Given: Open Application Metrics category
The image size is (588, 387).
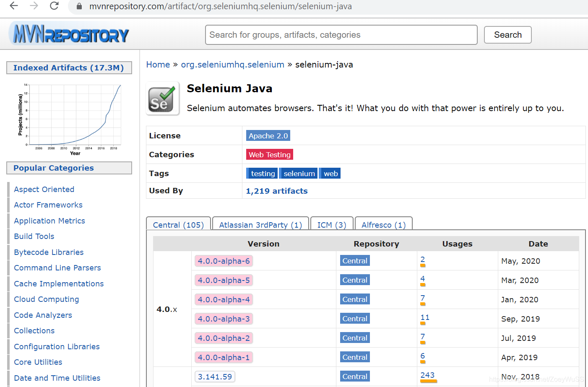Looking at the screenshot, I should [49, 221].
